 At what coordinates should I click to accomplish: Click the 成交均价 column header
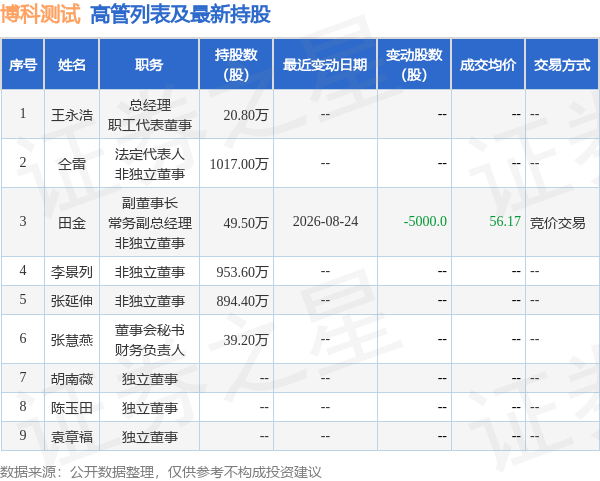pyautogui.click(x=488, y=65)
